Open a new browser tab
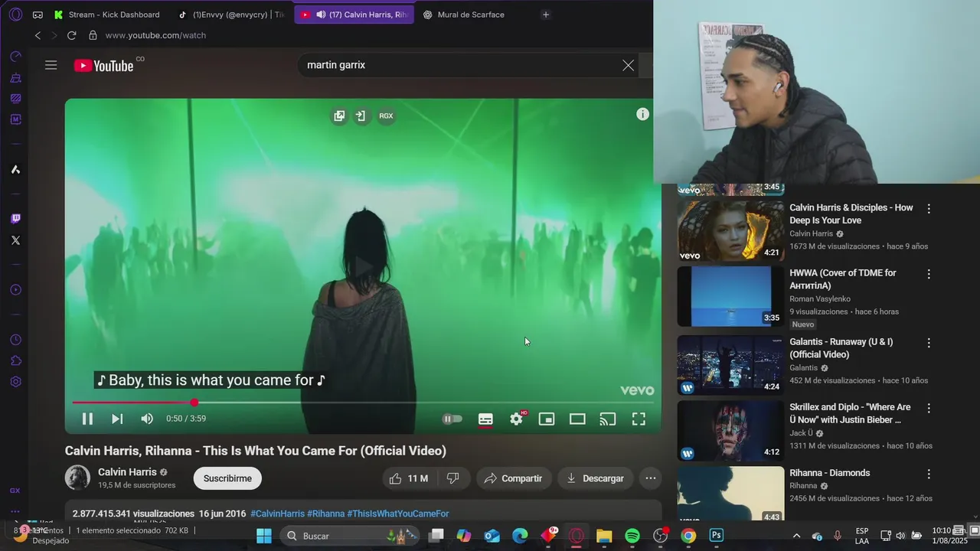 546,15
